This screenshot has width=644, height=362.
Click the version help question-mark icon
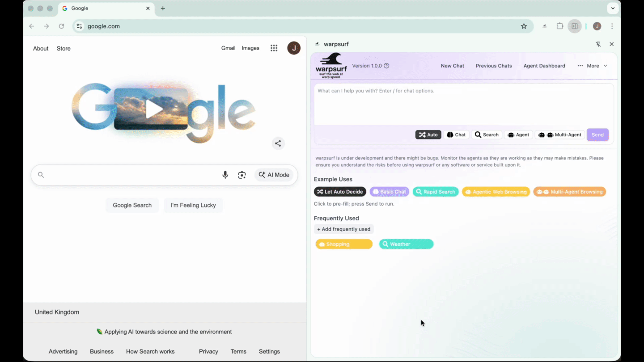pyautogui.click(x=386, y=66)
